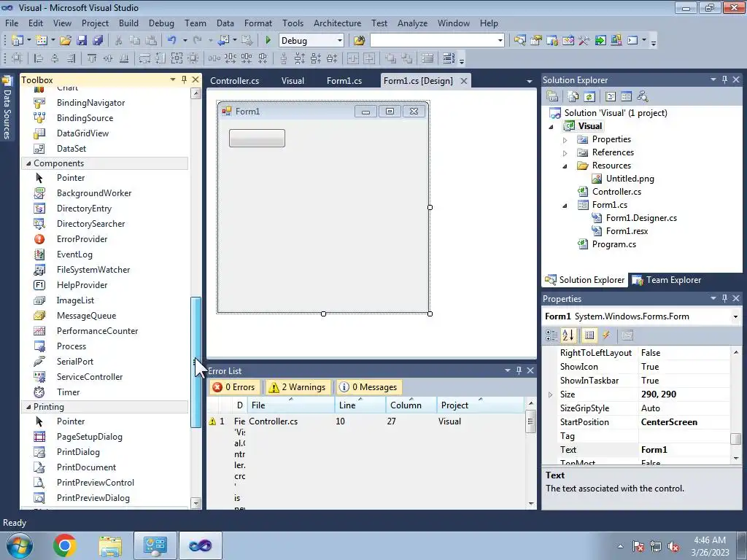Select the button control on Form1 designer
This screenshot has height=560, width=747.
[257, 138]
